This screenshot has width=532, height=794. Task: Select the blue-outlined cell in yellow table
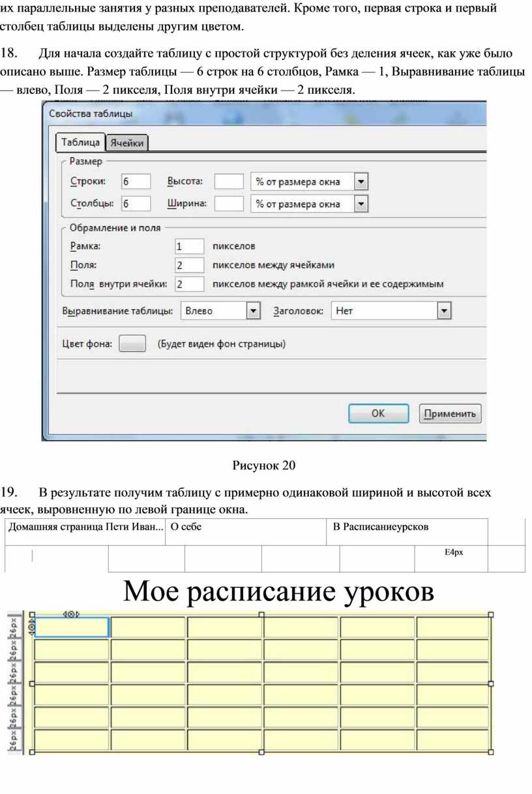(x=72, y=627)
